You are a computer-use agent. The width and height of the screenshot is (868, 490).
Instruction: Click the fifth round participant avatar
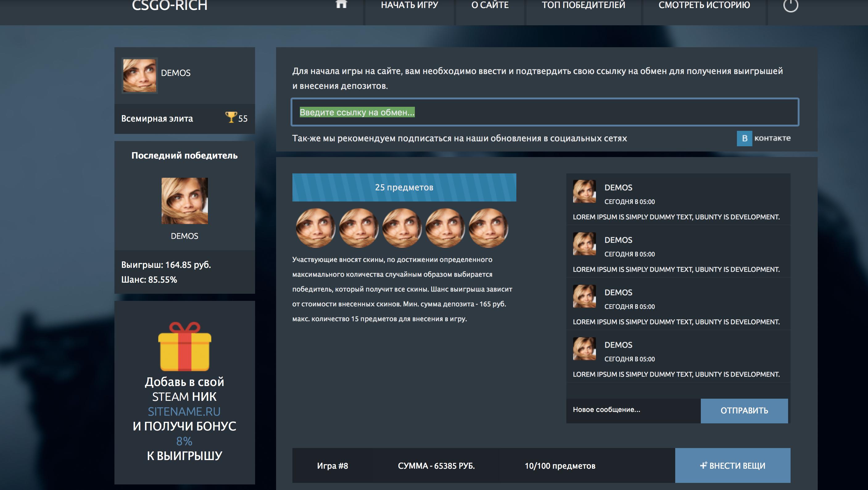tap(488, 228)
